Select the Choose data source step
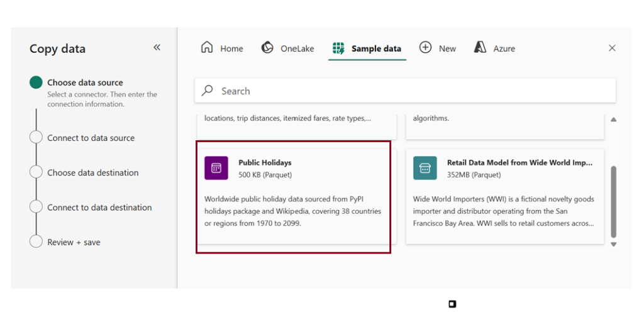This screenshot has height=334, width=644. click(x=85, y=82)
